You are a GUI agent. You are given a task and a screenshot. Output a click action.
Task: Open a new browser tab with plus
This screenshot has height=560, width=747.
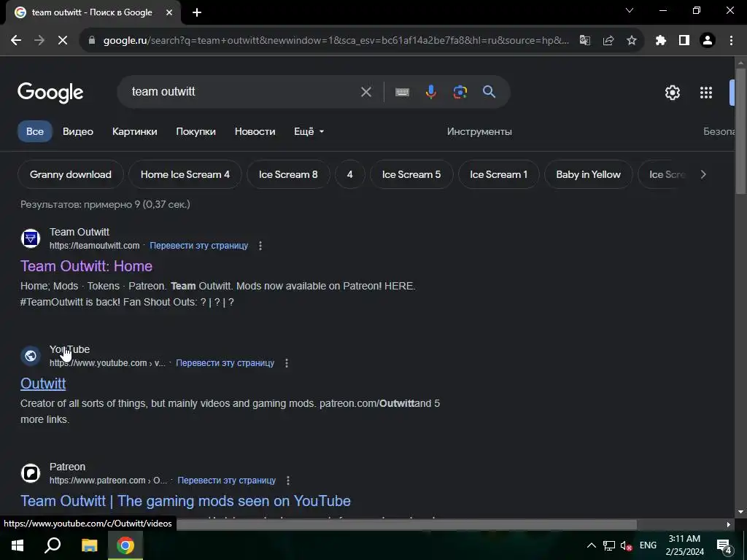pos(197,12)
